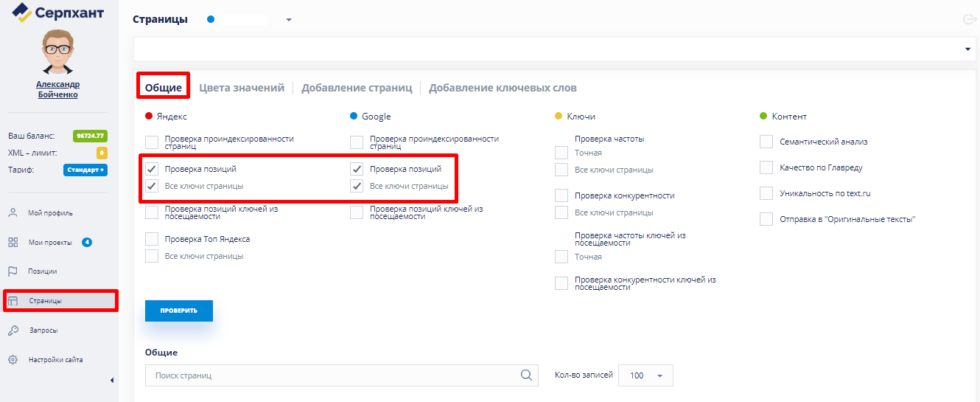Click the Positions flag icon
This screenshot has width=980, height=402.
pos(13,271)
